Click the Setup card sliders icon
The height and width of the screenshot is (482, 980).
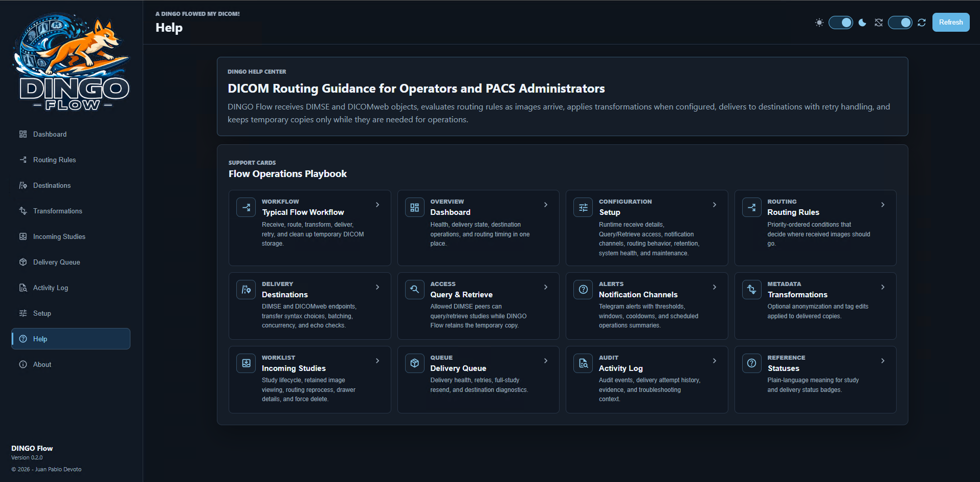coord(583,207)
